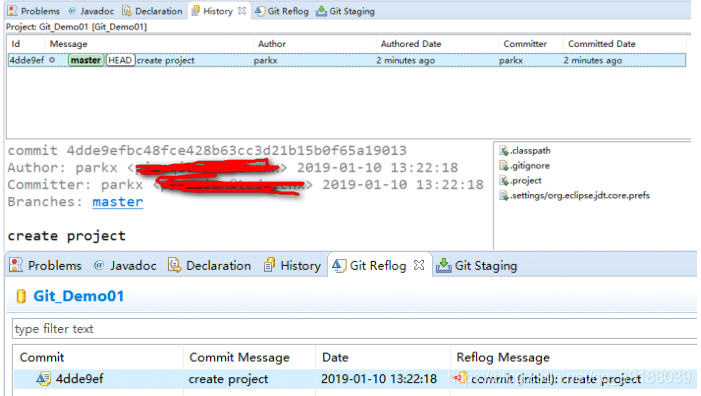Click .classpath file icon
The width and height of the screenshot is (701, 396).
point(504,151)
